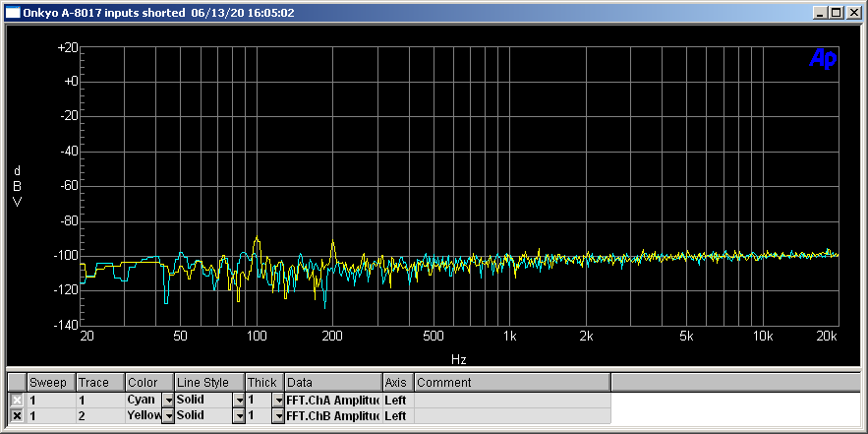Click the blue Ap logo on the graph
The image size is (868, 434).
point(823,58)
